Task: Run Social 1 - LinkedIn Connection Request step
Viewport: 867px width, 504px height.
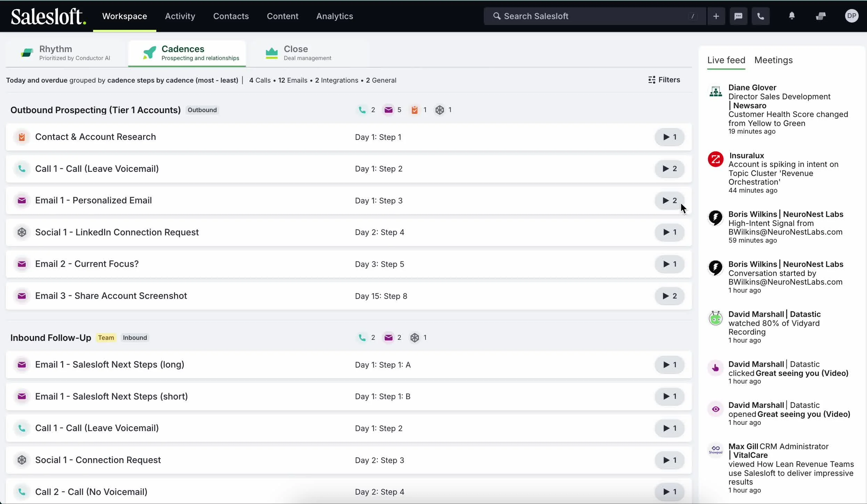Action: (x=670, y=232)
